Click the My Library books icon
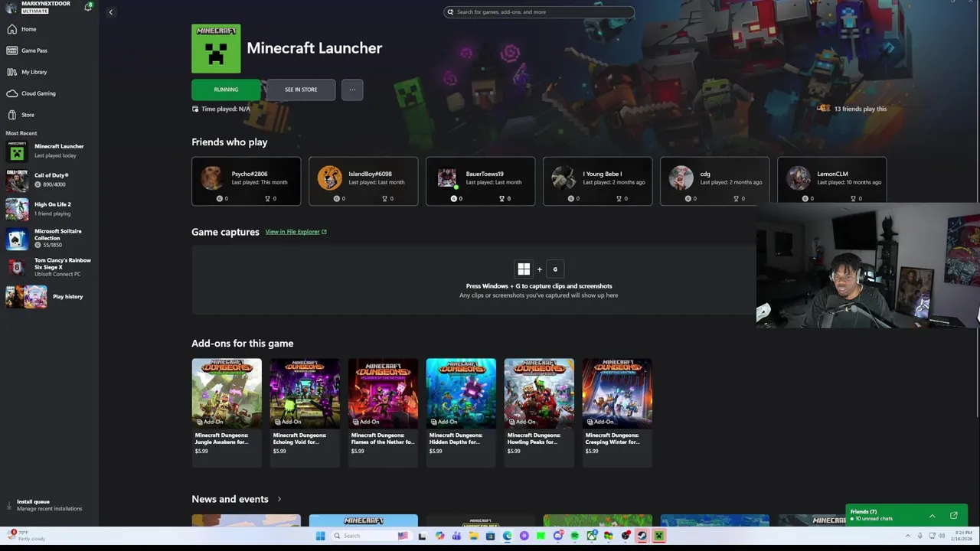This screenshot has height=551, width=980. [x=11, y=72]
